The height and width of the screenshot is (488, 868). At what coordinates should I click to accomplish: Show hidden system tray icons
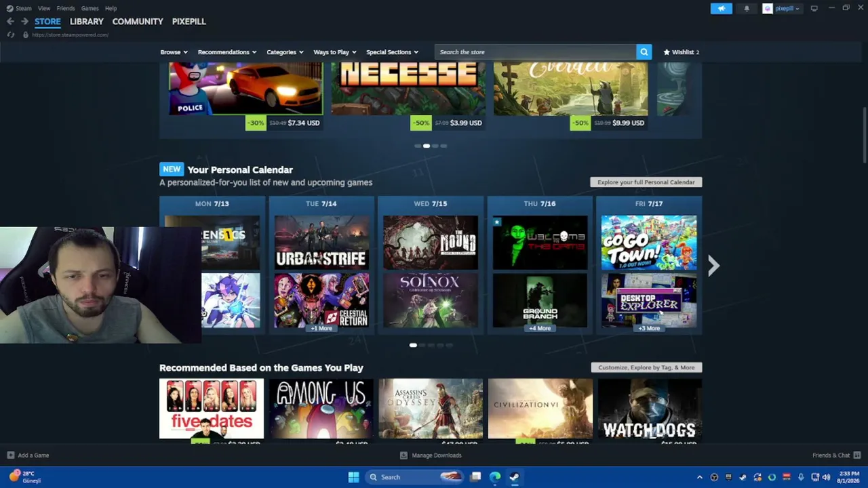click(x=700, y=477)
